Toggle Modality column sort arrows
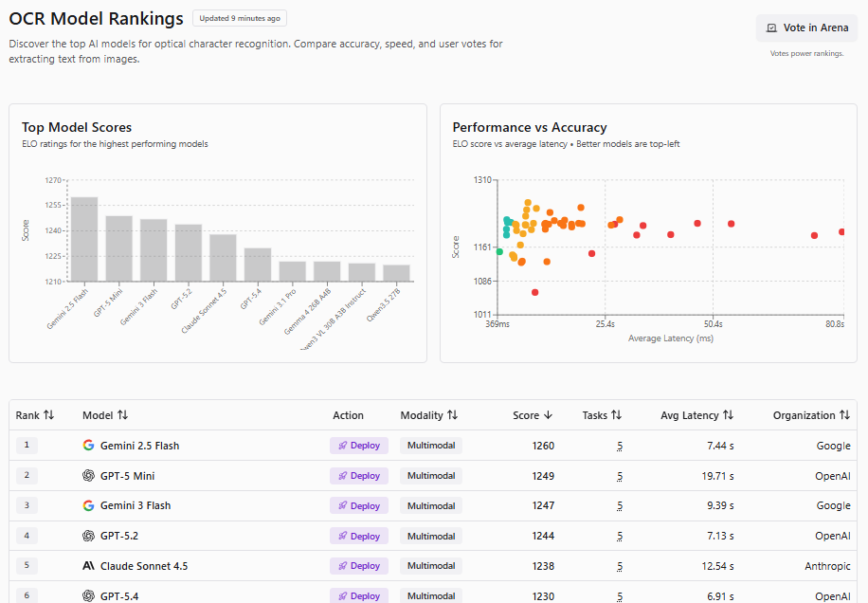 [x=452, y=414]
